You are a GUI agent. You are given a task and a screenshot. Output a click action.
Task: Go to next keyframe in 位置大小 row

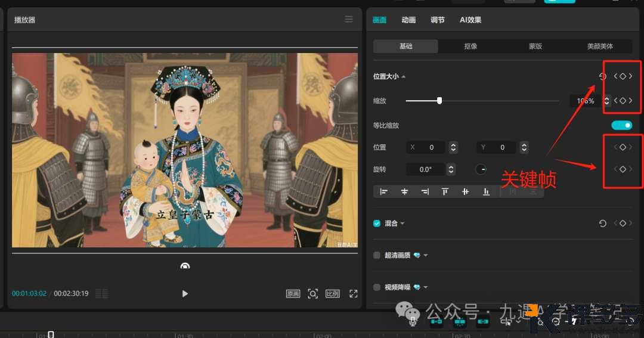click(630, 76)
